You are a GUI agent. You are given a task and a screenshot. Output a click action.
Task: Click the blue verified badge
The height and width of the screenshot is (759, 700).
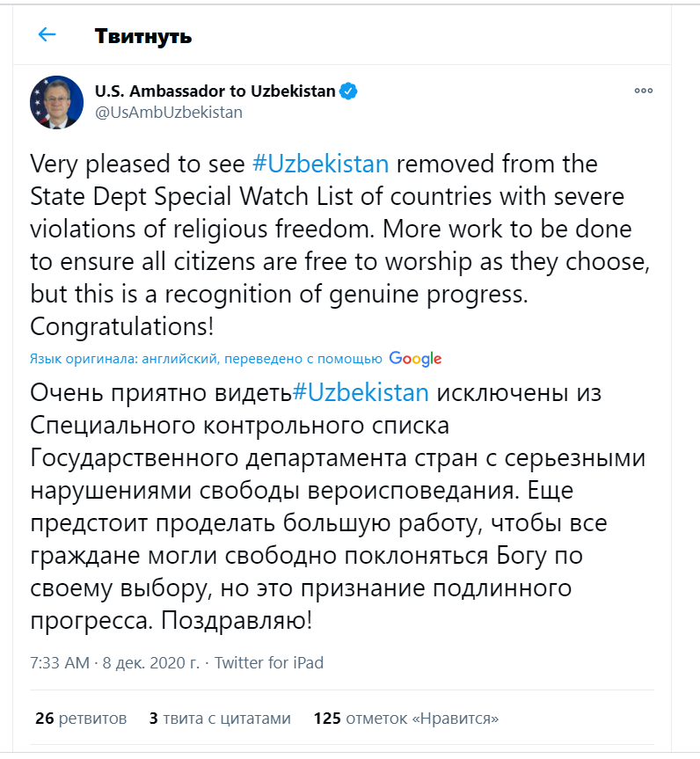349,91
